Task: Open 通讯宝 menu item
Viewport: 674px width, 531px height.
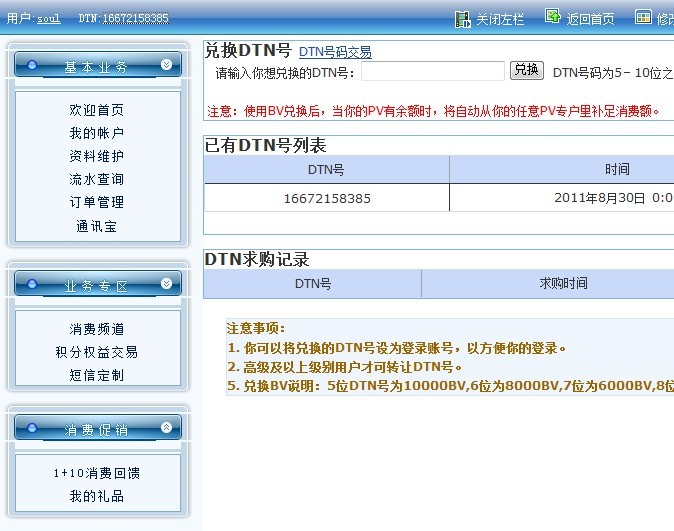Action: pyautogui.click(x=97, y=226)
